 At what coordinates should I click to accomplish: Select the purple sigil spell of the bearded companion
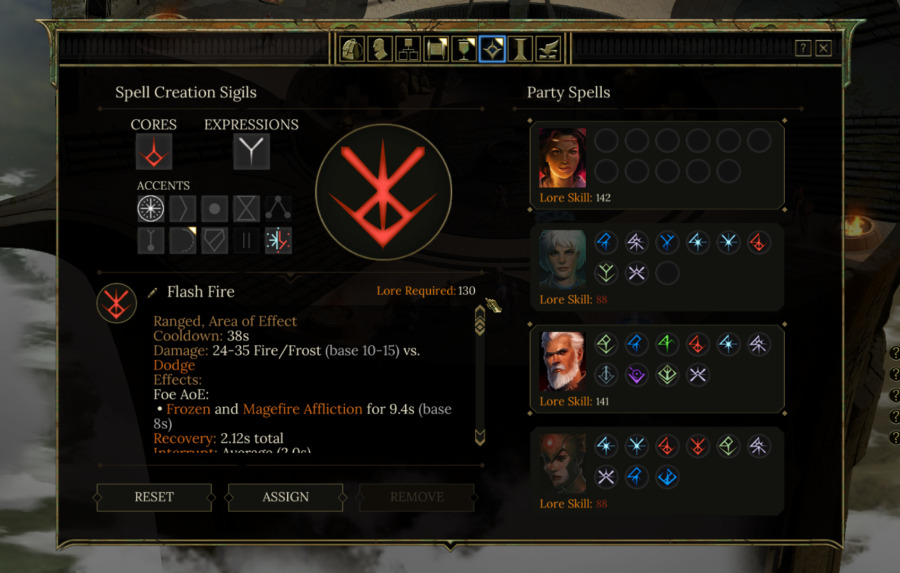click(637, 375)
